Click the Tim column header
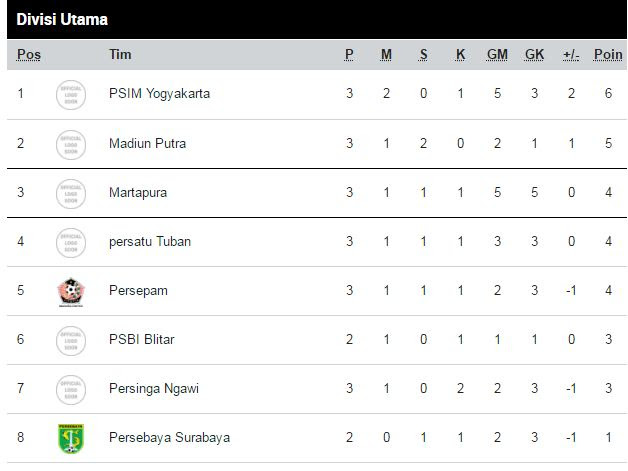 [120, 54]
